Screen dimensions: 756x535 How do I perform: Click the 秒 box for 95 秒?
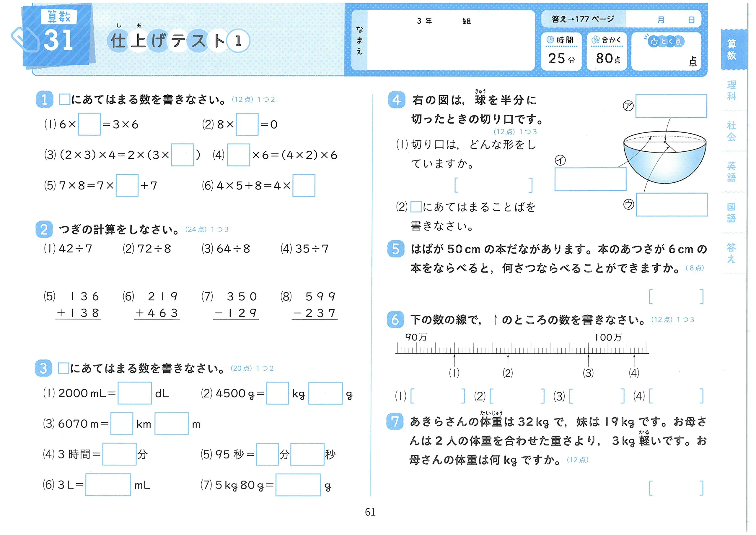click(307, 454)
